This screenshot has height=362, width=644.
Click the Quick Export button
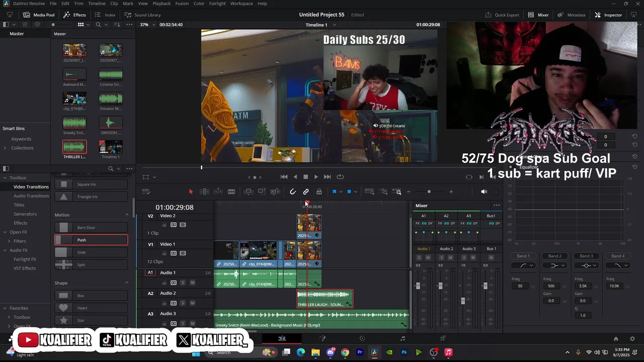pyautogui.click(x=502, y=15)
